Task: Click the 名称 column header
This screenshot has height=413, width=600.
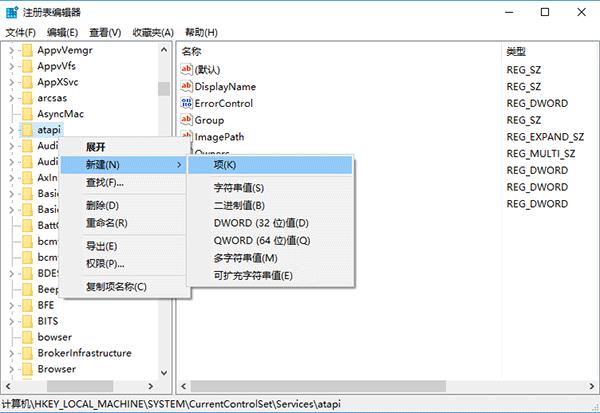Action: click(x=192, y=50)
